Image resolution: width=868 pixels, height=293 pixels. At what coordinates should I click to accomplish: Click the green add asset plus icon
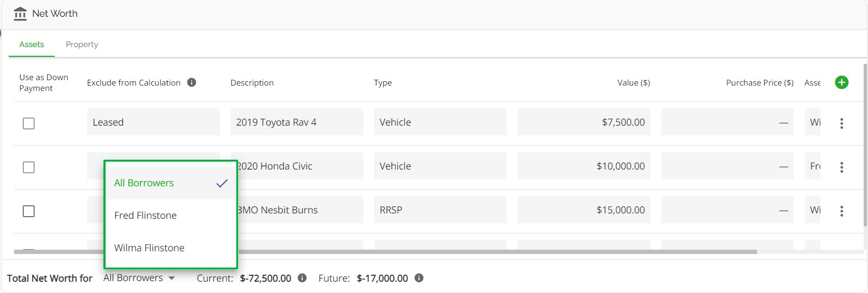pos(841,82)
